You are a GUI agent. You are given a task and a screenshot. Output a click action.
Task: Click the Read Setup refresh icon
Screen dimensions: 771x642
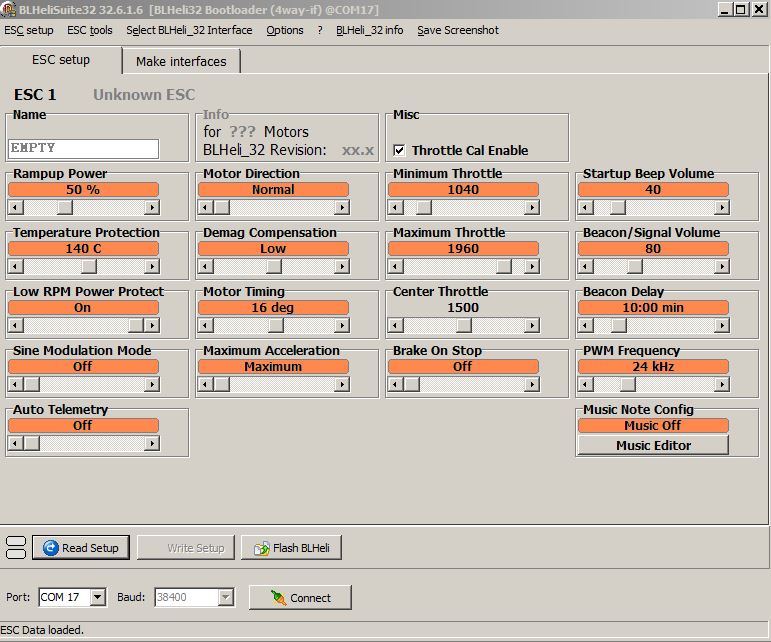pyautogui.click(x=51, y=548)
